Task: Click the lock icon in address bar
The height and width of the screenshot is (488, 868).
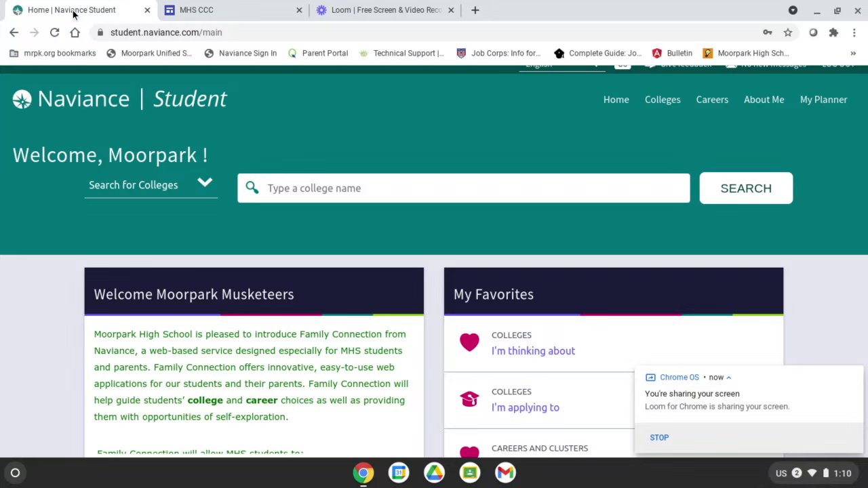Action: [100, 33]
